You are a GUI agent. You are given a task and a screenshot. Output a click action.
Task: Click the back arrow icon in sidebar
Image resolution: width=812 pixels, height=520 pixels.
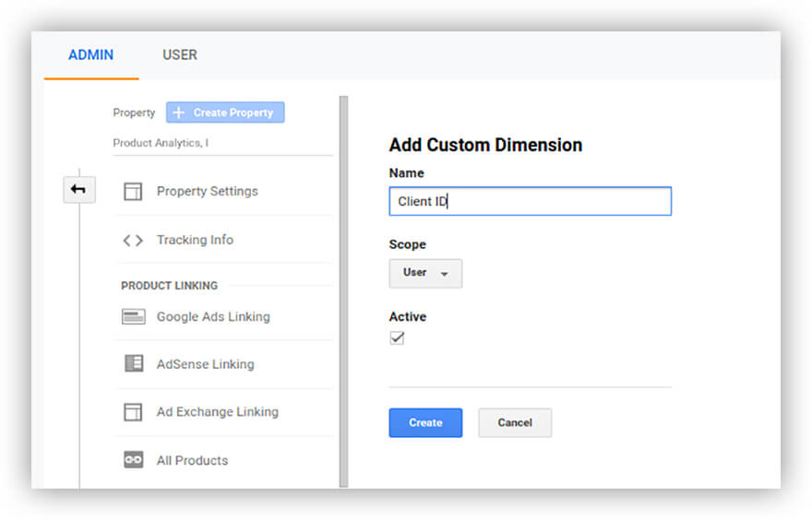78,190
